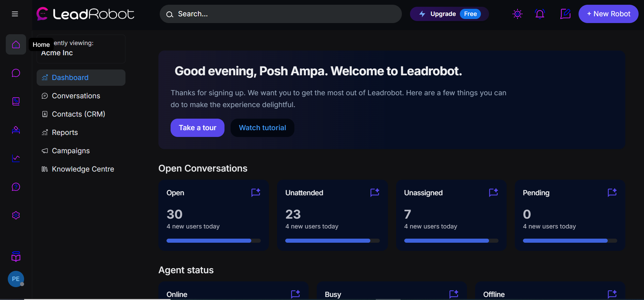Screen dimensions: 644x300
Task: Click the chat sparkle icon on Unassigned card
Action: [493, 193]
